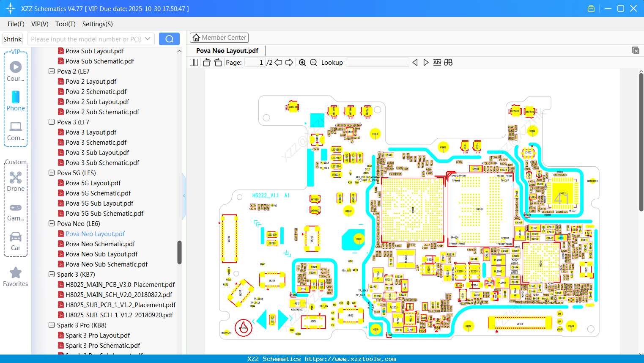The image size is (644, 363).
Task: Click the page number input box
Action: click(255, 63)
